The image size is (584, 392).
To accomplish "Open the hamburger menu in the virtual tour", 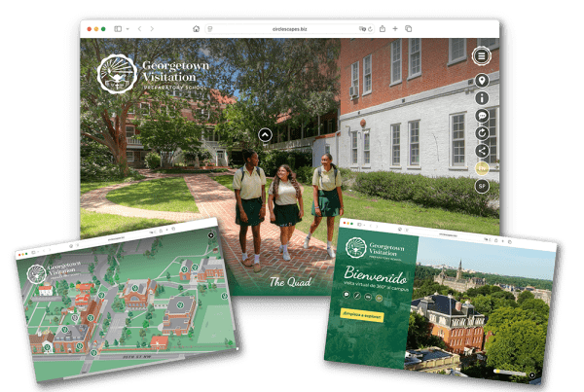I will [x=481, y=55].
